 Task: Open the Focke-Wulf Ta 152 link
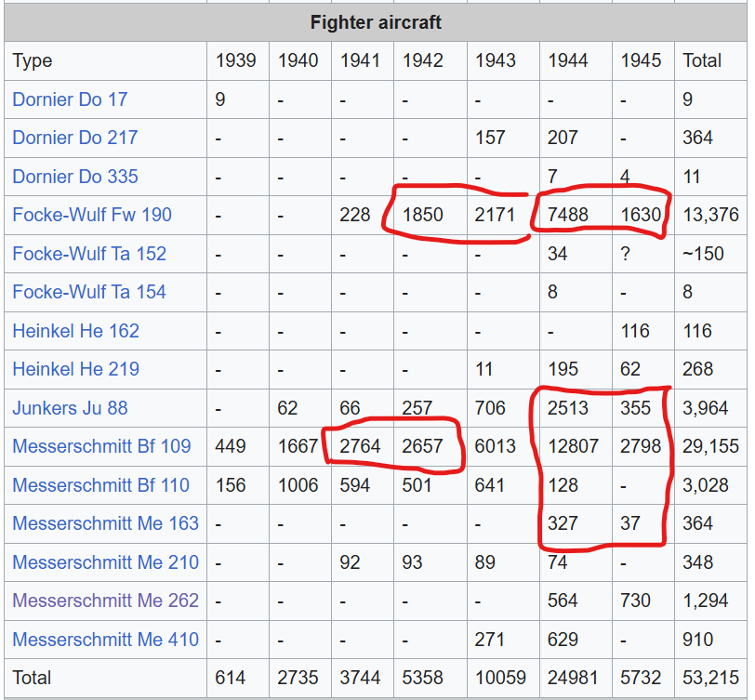(x=89, y=254)
